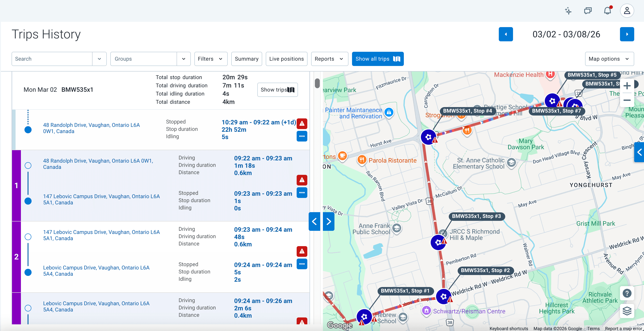This screenshot has height=331, width=644.
Task: Switch to Live positions
Action: click(x=286, y=59)
